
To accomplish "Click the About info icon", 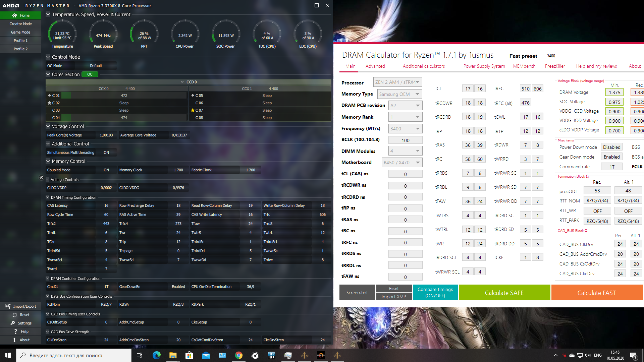I will [14, 340].
